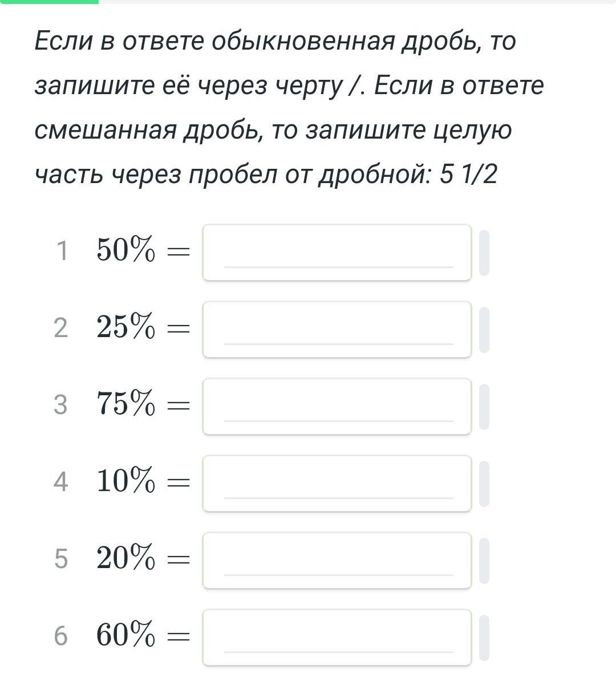The width and height of the screenshot is (616, 685).
Task: Click the gray status bar beside 50% field
Action: 484,253
